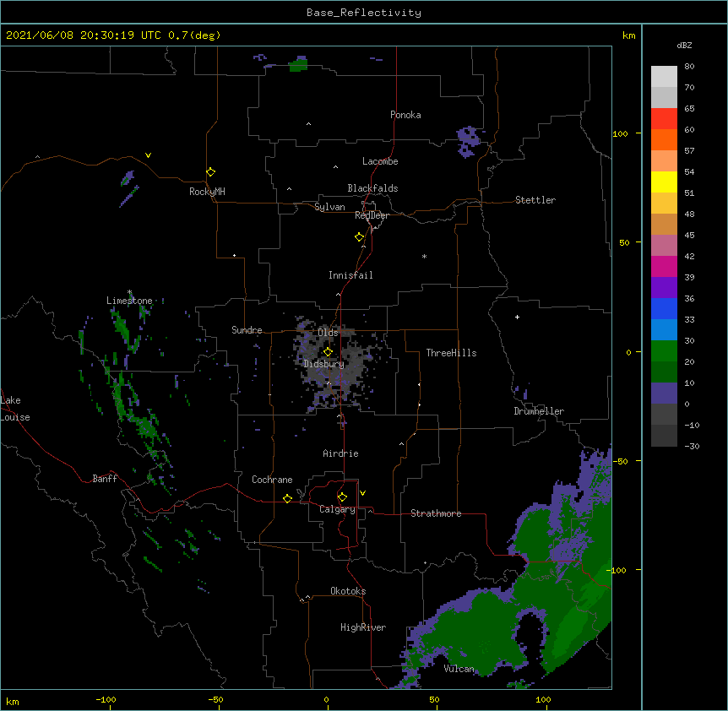The image size is (728, 711).
Task: Click the Stettler city label
Action: coord(535,200)
